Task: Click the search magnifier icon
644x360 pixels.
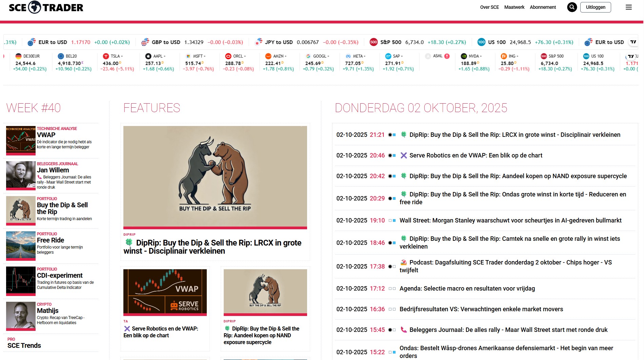Action: 572,7
